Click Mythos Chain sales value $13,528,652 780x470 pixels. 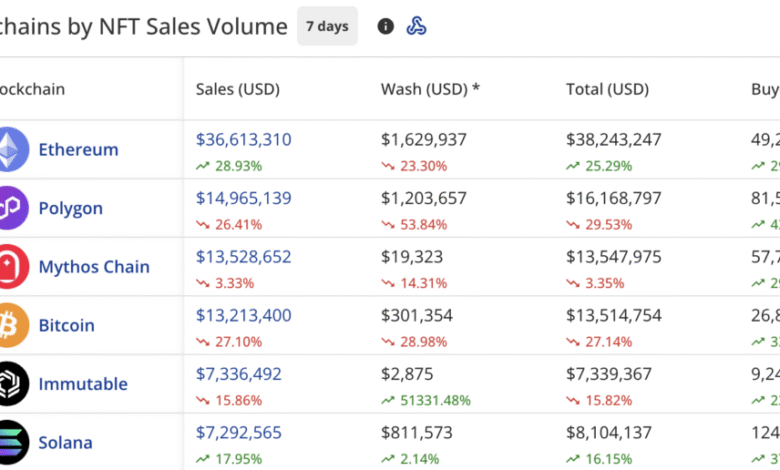coord(243,257)
